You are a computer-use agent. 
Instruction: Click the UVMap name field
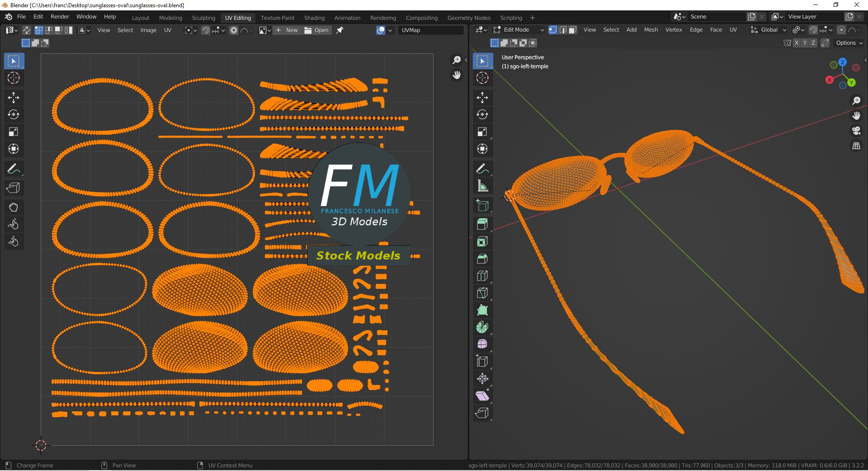(431, 30)
